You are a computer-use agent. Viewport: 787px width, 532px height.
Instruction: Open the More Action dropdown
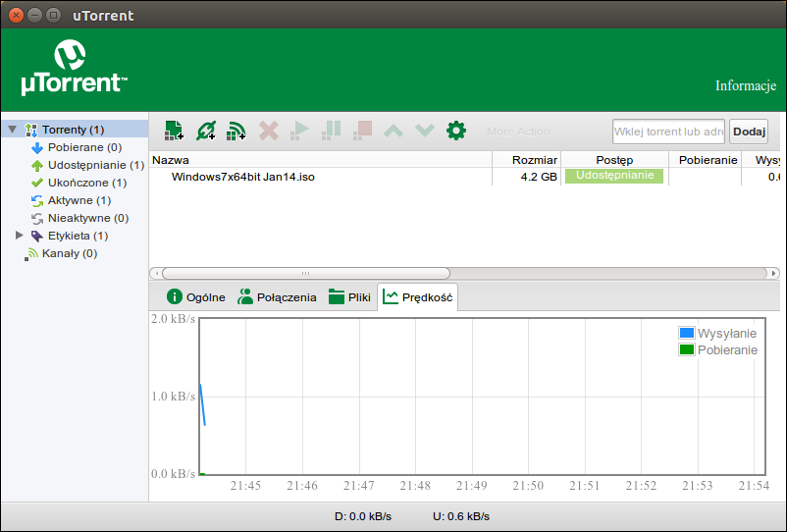coord(518,132)
